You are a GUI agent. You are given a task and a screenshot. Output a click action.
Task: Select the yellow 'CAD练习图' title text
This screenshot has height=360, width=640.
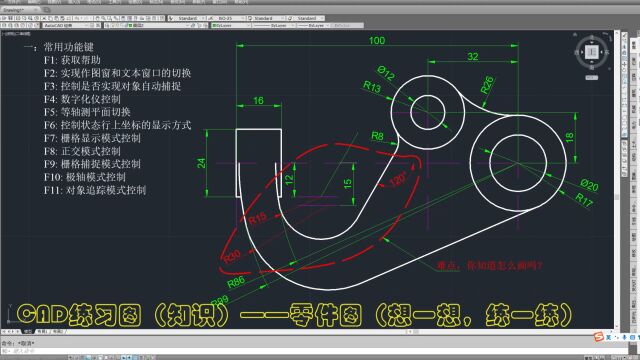click(x=79, y=315)
